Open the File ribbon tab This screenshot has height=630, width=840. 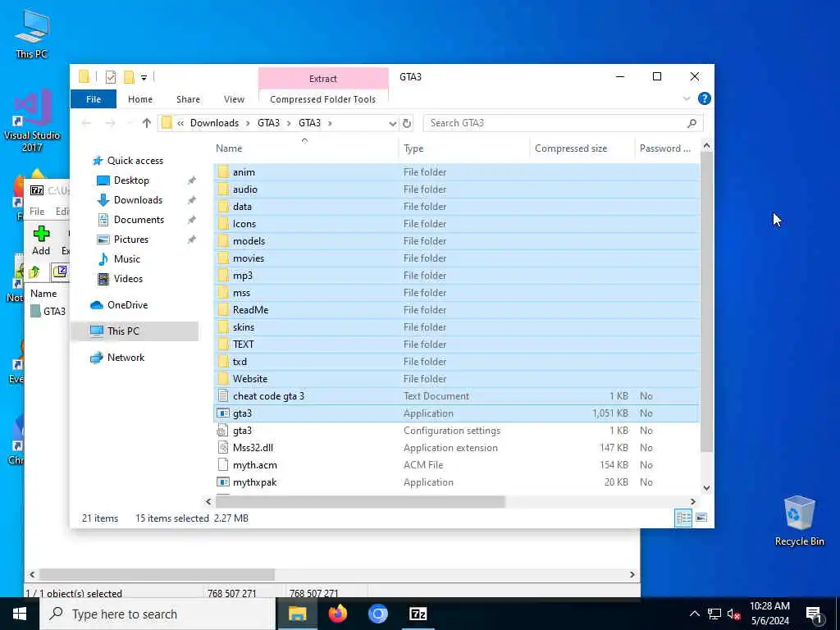pos(94,99)
